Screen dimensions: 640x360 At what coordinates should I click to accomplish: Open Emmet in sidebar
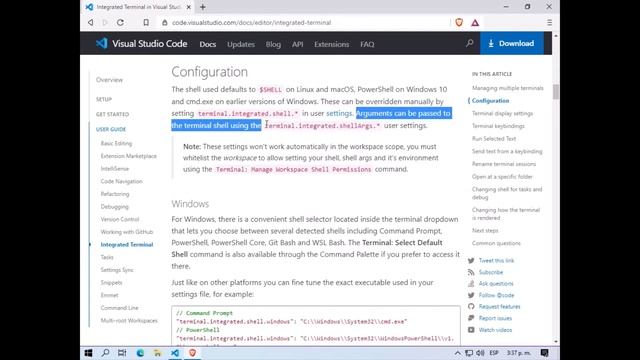click(109, 295)
